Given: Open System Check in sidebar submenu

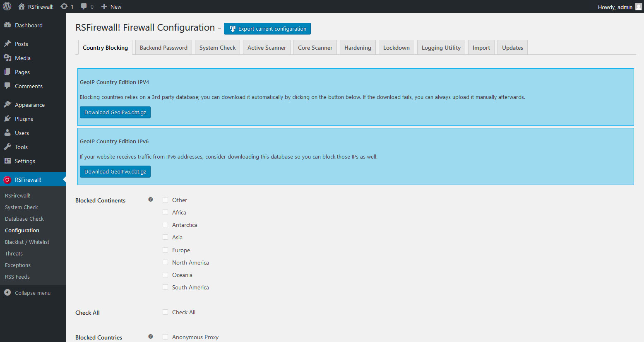Looking at the screenshot, I should [x=22, y=207].
